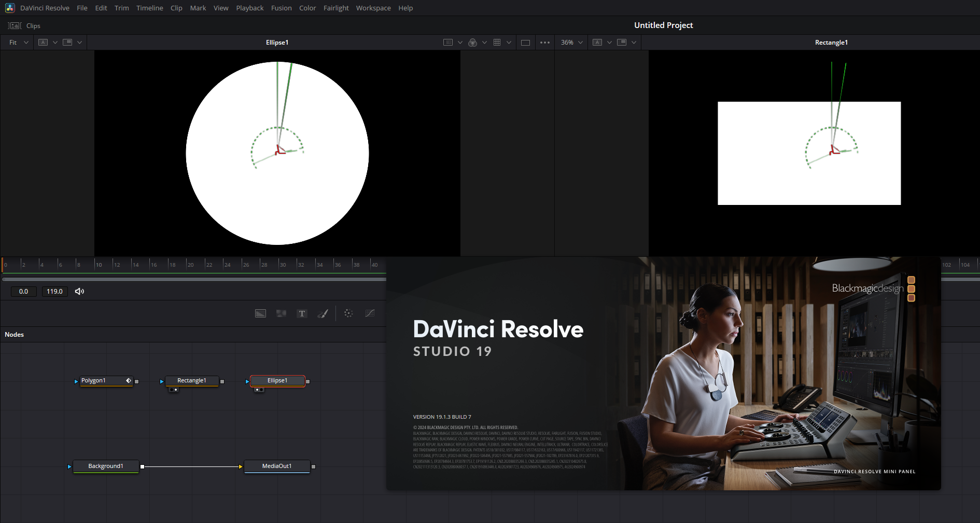Click the keyframe diamond on Polygon1 node
Viewport: 980px width, 523px height.
(x=129, y=381)
